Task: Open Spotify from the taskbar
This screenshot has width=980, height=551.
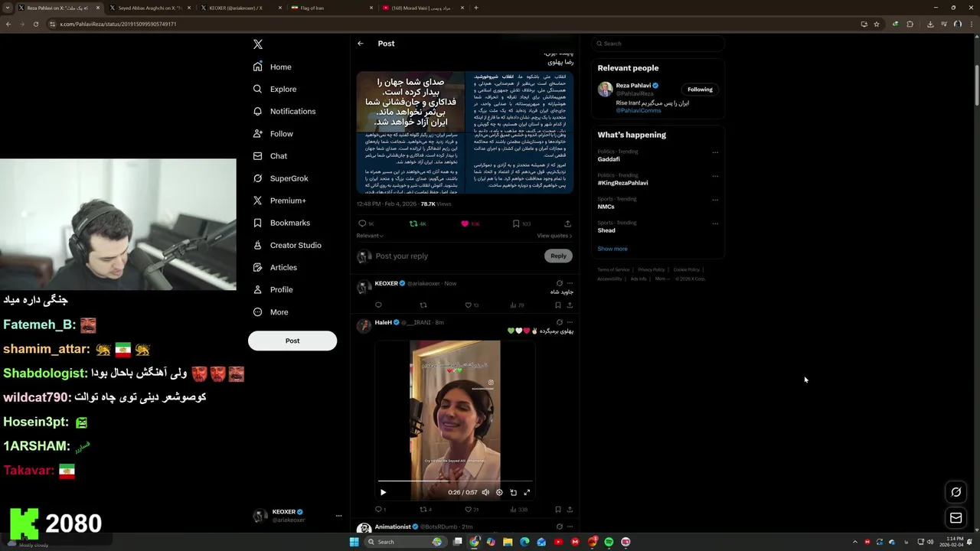Action: click(x=609, y=542)
